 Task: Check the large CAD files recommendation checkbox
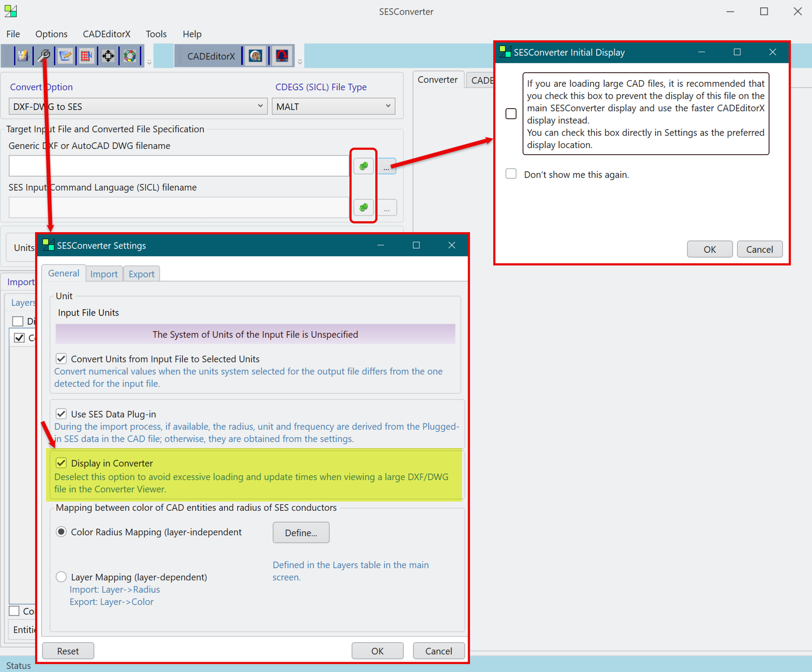click(x=511, y=113)
